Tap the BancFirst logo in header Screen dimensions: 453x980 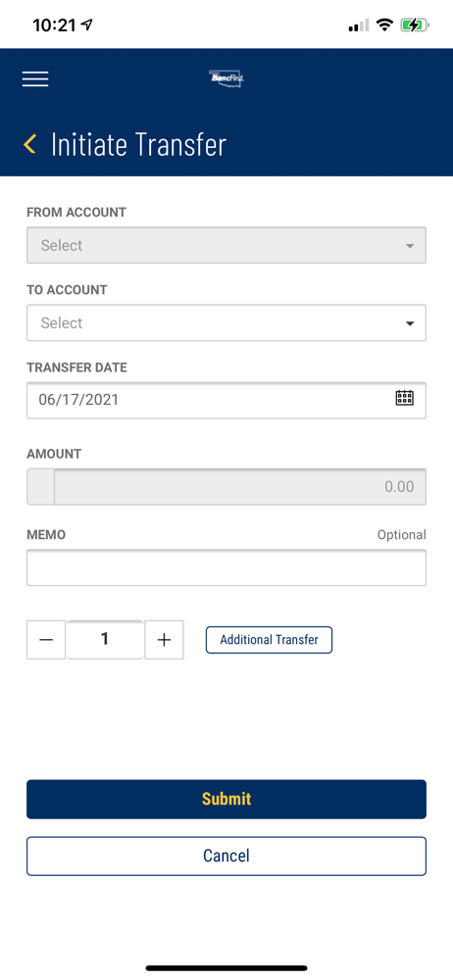pyautogui.click(x=226, y=78)
